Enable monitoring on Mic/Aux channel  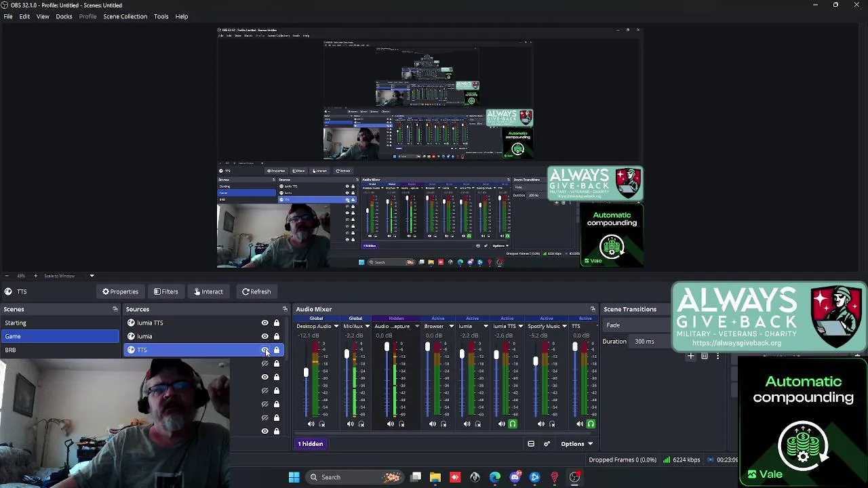click(x=361, y=424)
